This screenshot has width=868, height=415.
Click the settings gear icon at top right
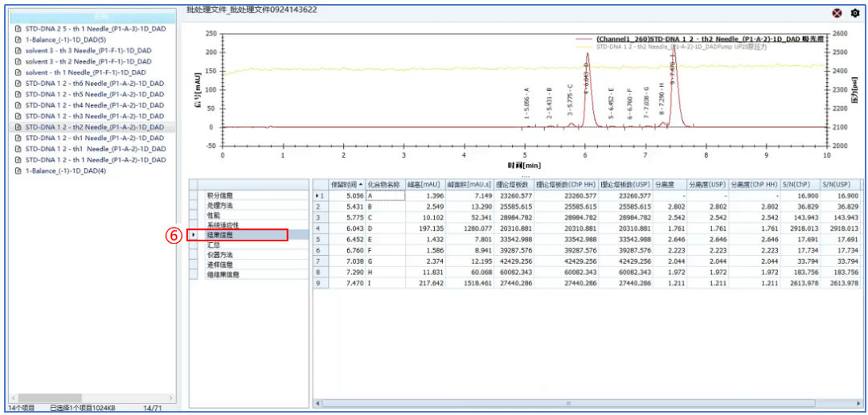click(x=854, y=13)
